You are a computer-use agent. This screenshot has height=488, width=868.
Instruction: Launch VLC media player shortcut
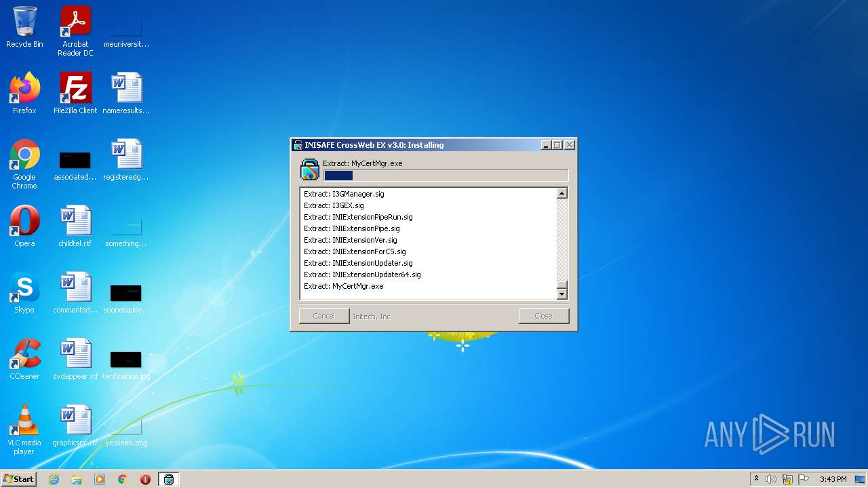click(x=24, y=430)
